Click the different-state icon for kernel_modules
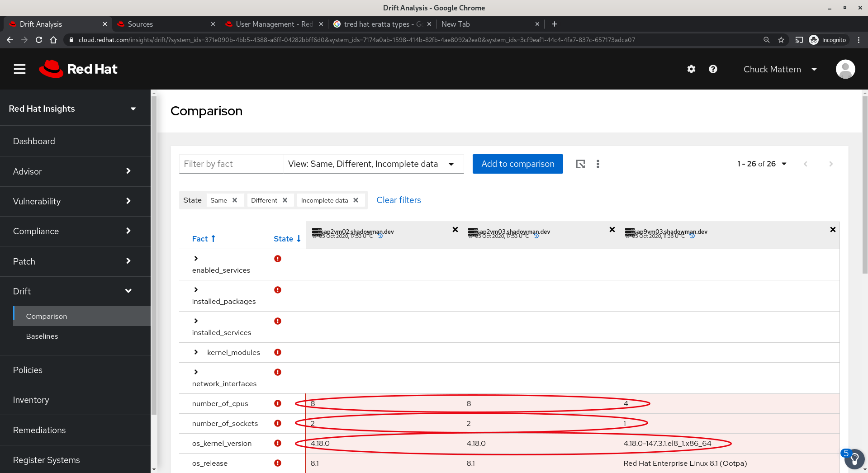Screen dimensions: 868x473 coord(278,352)
